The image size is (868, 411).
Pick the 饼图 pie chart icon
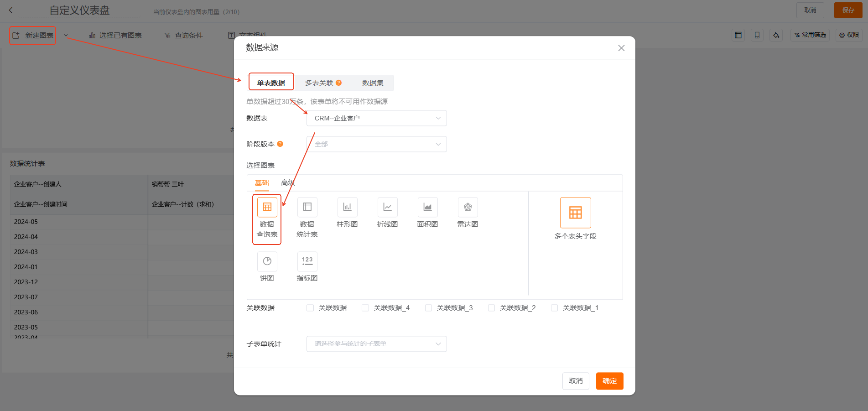[x=267, y=261]
